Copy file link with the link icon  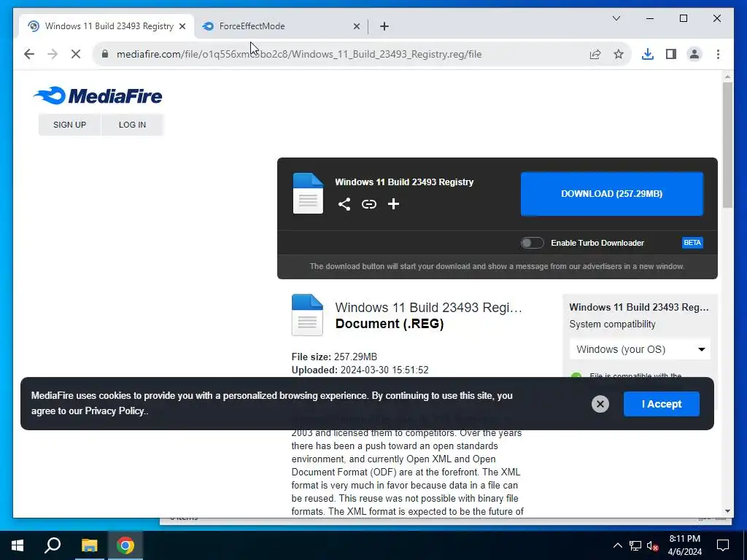click(368, 204)
